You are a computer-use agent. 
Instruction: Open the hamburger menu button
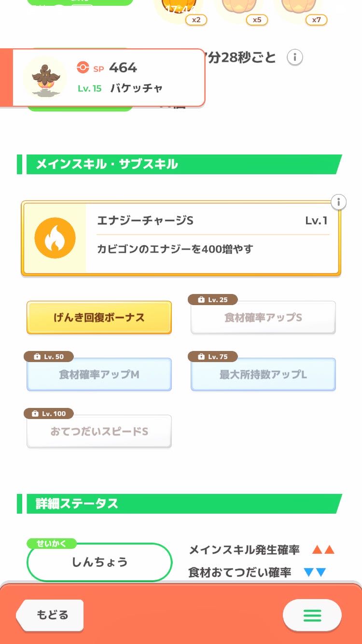click(x=312, y=615)
